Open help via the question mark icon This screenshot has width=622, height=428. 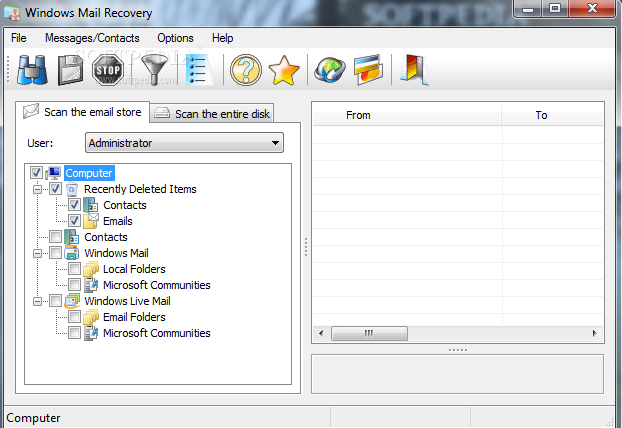(x=246, y=70)
